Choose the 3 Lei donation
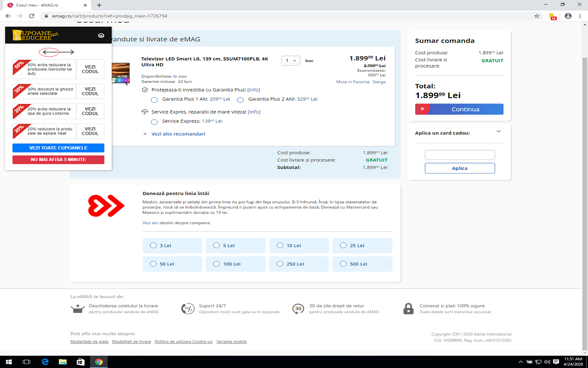 [172, 246]
